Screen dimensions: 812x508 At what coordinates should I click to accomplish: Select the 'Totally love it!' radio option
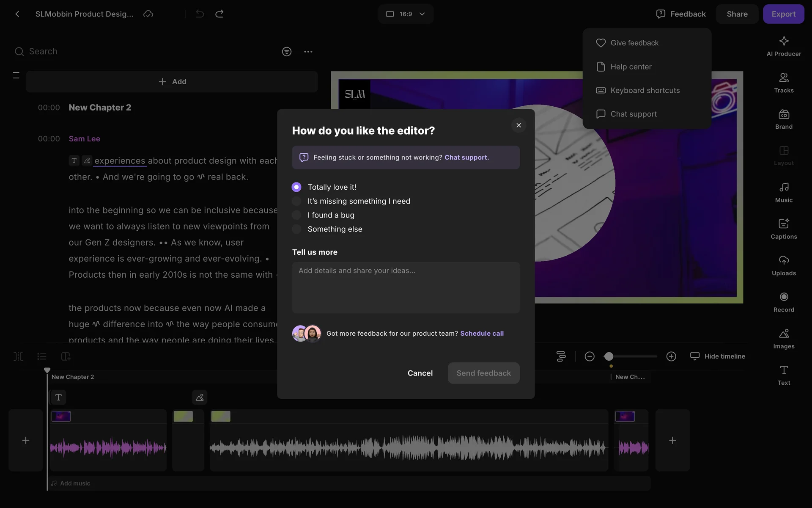coord(296,187)
